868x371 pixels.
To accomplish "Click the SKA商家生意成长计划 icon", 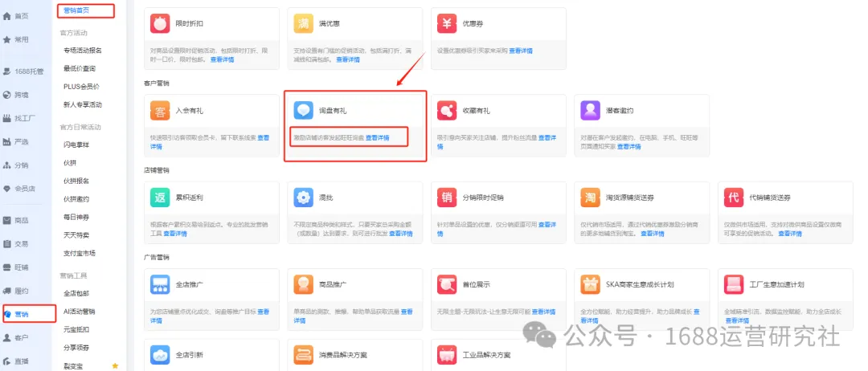I will click(x=590, y=284).
